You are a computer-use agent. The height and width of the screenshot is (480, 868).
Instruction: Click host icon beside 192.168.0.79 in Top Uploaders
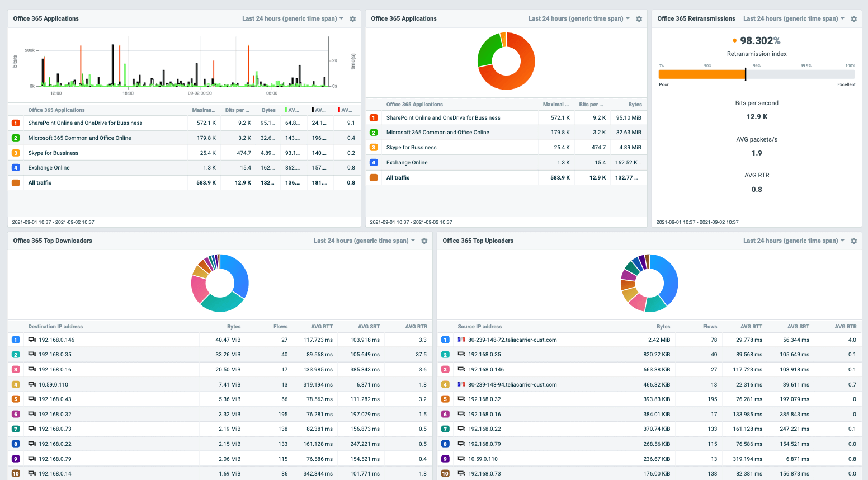(461, 444)
